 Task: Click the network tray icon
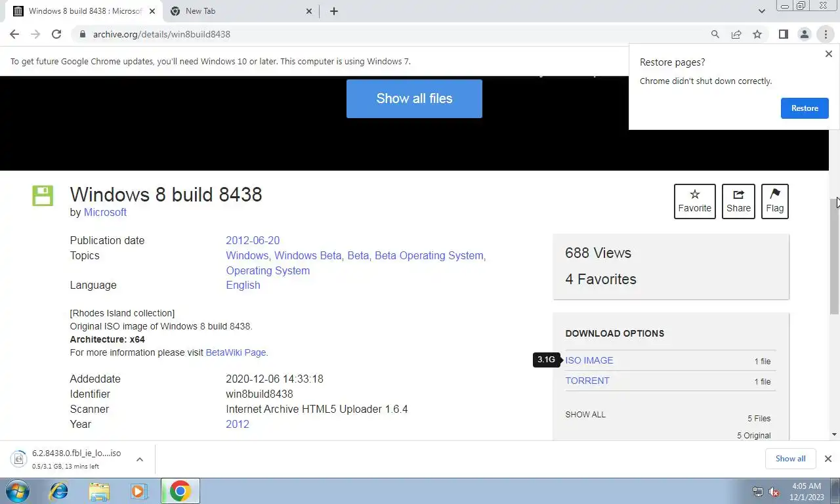tap(758, 492)
